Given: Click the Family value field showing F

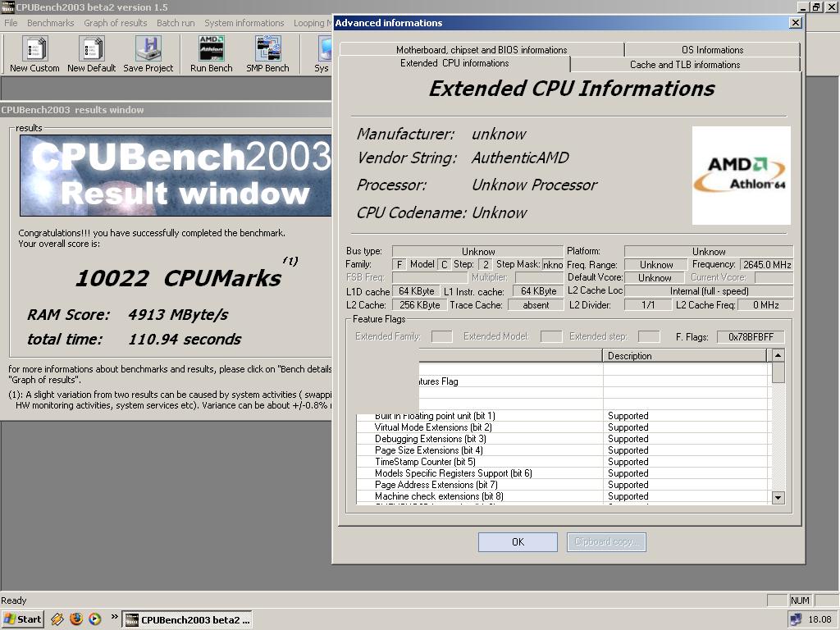Looking at the screenshot, I should point(399,264).
